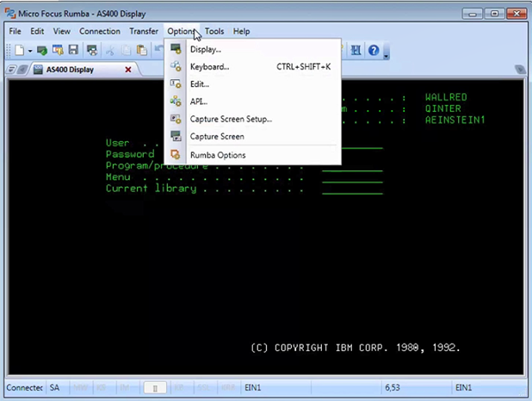
Task: Click the Capture Screen menu item icon
Action: point(176,136)
